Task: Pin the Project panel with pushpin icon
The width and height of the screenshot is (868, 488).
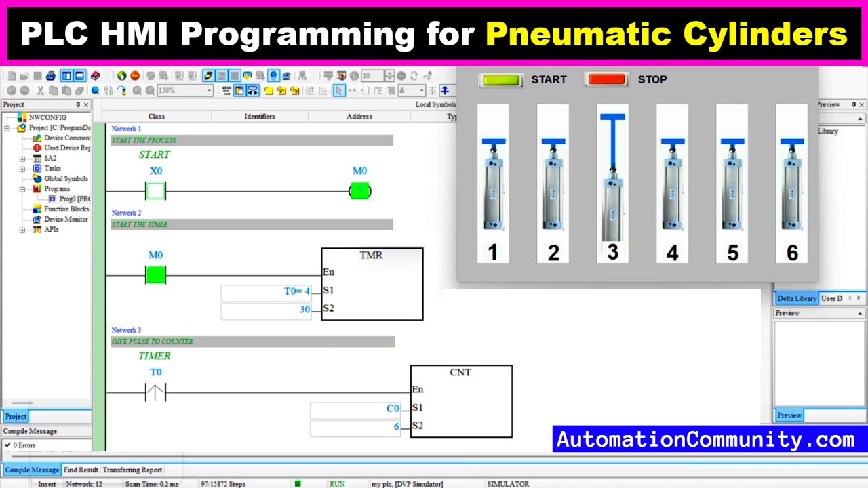Action: pyautogui.click(x=78, y=104)
